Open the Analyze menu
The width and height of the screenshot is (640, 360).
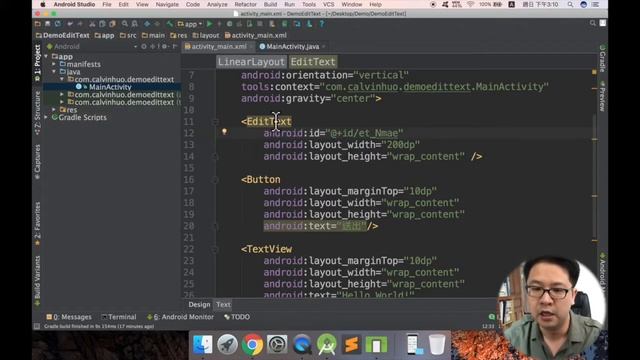pyautogui.click(x=217, y=4)
